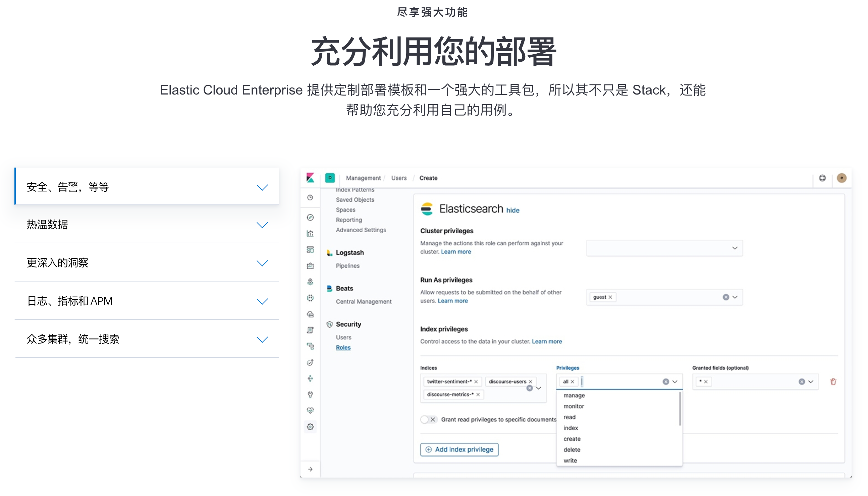Remove the guest tag from Run As
Image resolution: width=868 pixels, height=496 pixels.
click(611, 297)
